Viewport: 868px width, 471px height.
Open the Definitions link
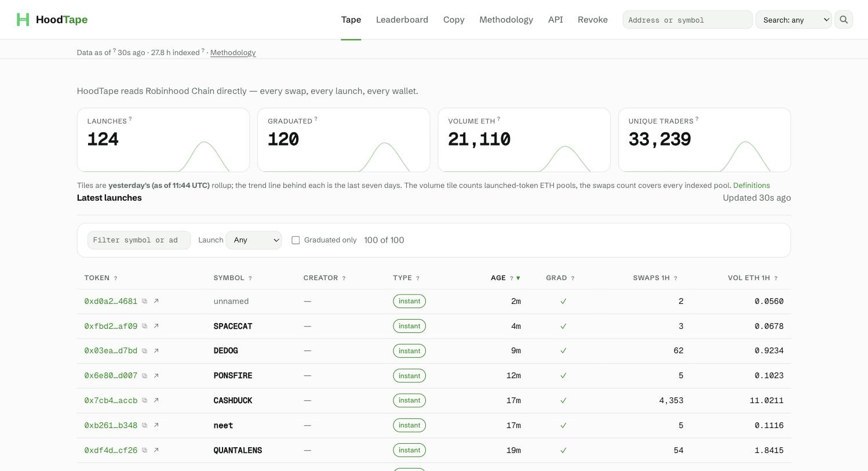[x=752, y=186]
